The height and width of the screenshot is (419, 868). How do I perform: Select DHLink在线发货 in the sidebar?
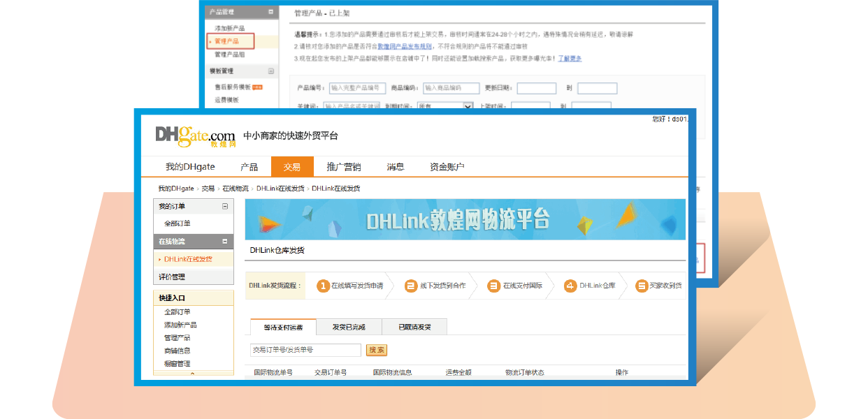pos(188,259)
